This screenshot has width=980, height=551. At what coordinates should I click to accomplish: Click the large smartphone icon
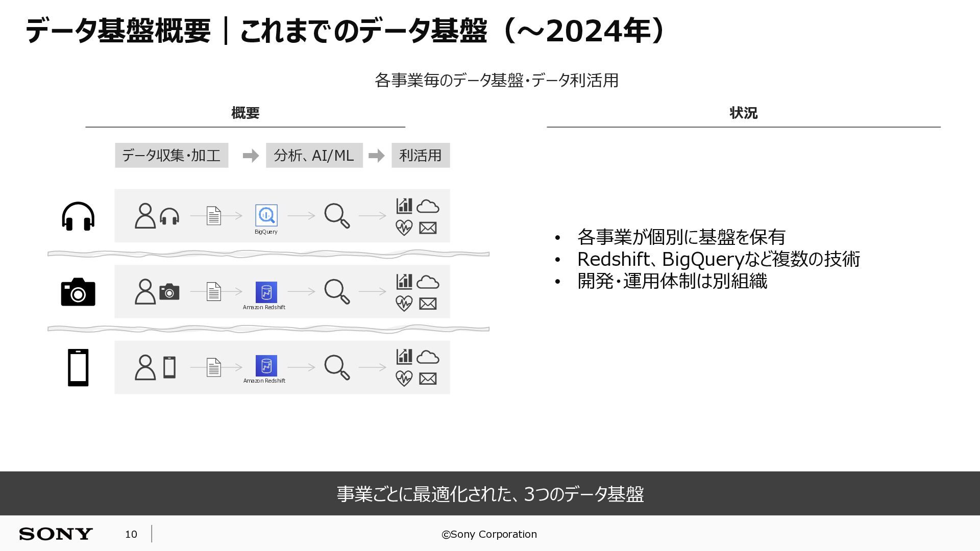tap(78, 367)
